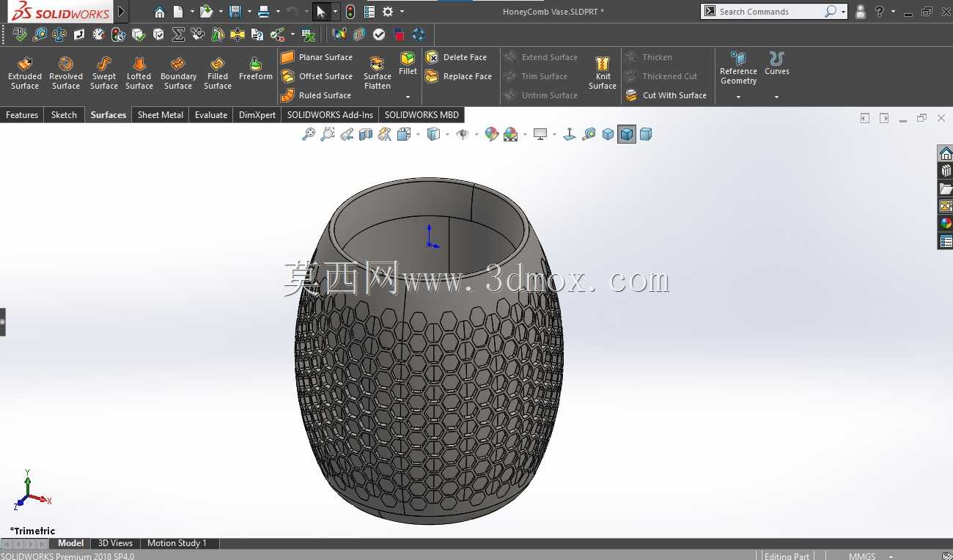Open Appearances color wheel in task pane
Screen dimensions: 953x560
[946, 224]
